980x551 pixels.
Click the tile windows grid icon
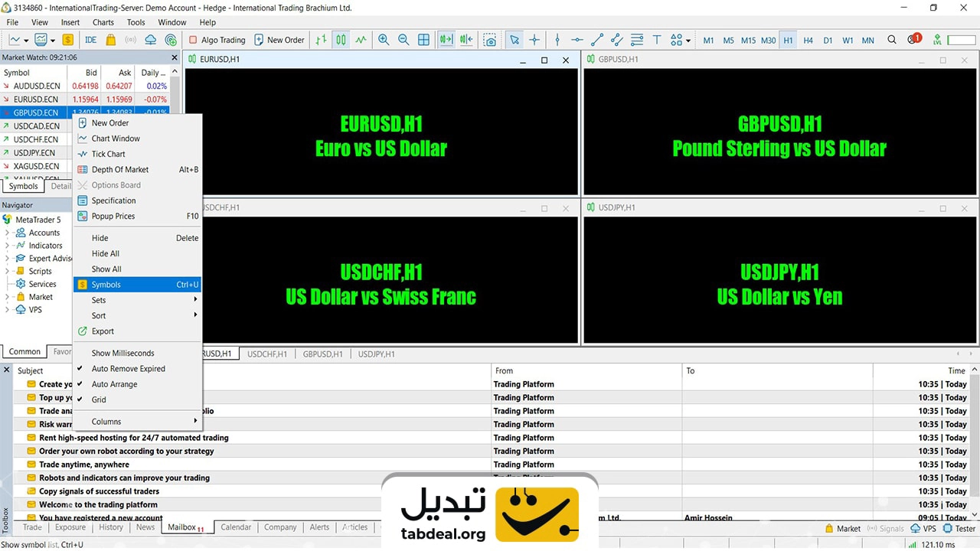(x=423, y=40)
